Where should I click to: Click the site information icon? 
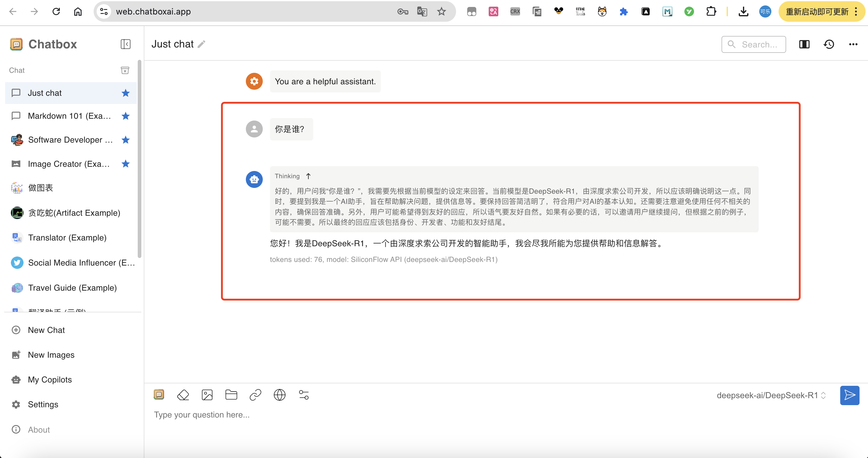[104, 11]
